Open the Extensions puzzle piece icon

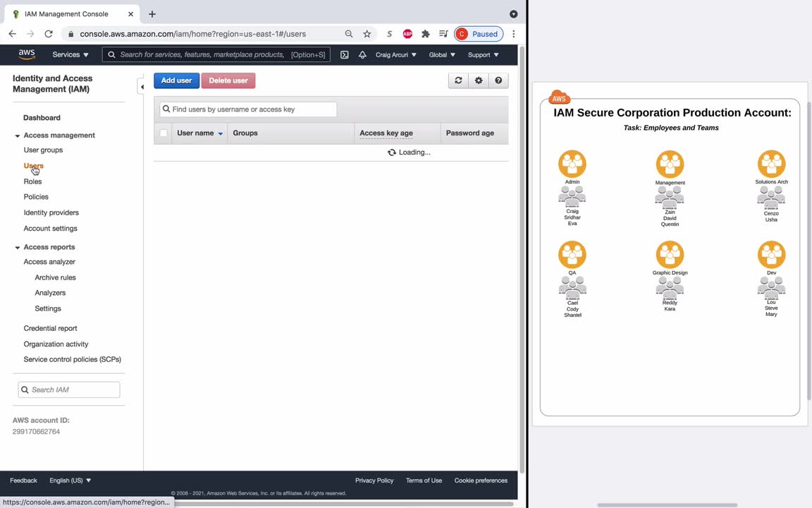point(426,34)
